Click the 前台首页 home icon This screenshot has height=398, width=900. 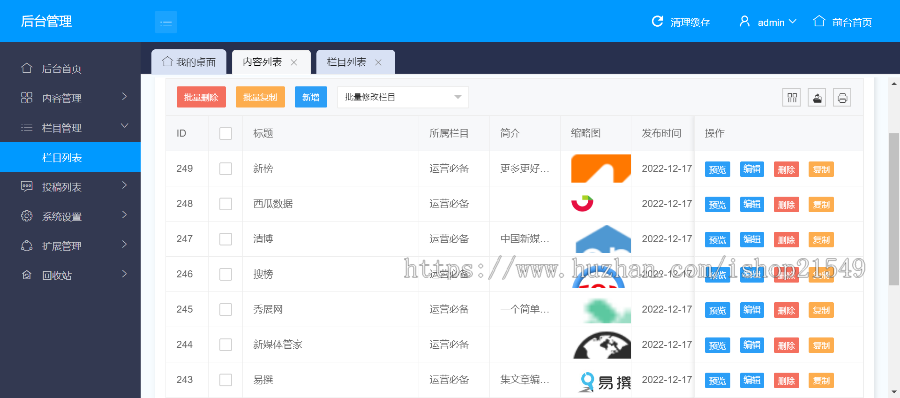(x=819, y=21)
